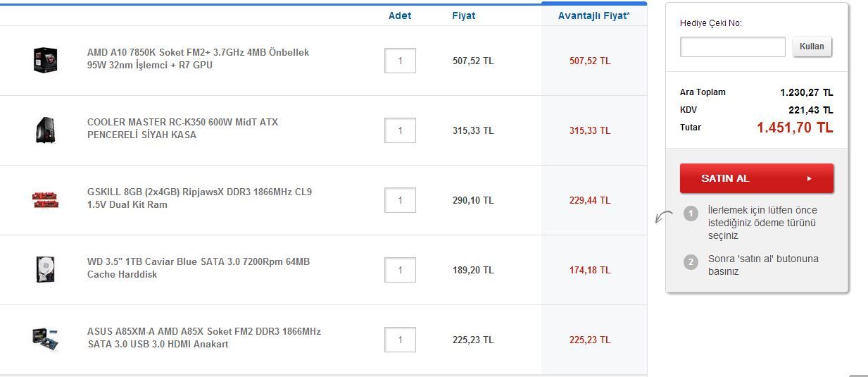Click quantity field for ASUS motherboard
Image resolution: width=868 pixels, height=377 pixels.
(x=400, y=340)
